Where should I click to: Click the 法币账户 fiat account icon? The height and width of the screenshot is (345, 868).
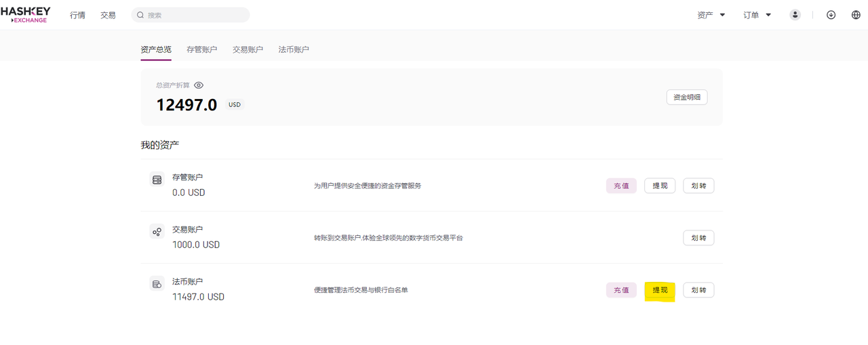[157, 284]
